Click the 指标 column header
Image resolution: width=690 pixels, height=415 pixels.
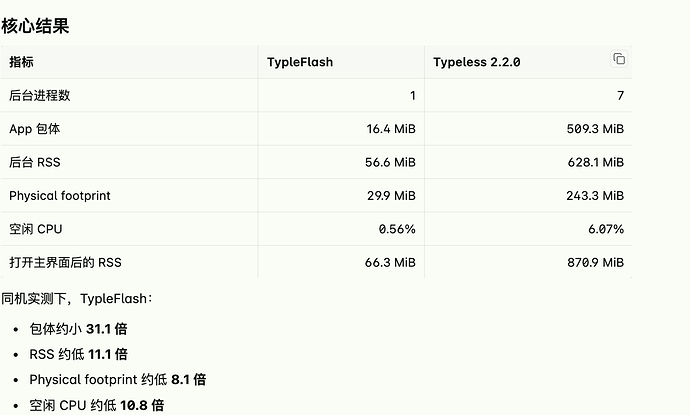21,62
